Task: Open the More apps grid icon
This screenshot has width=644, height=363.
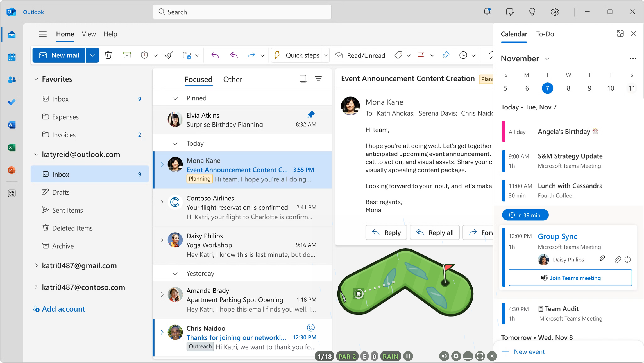Action: [x=12, y=193]
